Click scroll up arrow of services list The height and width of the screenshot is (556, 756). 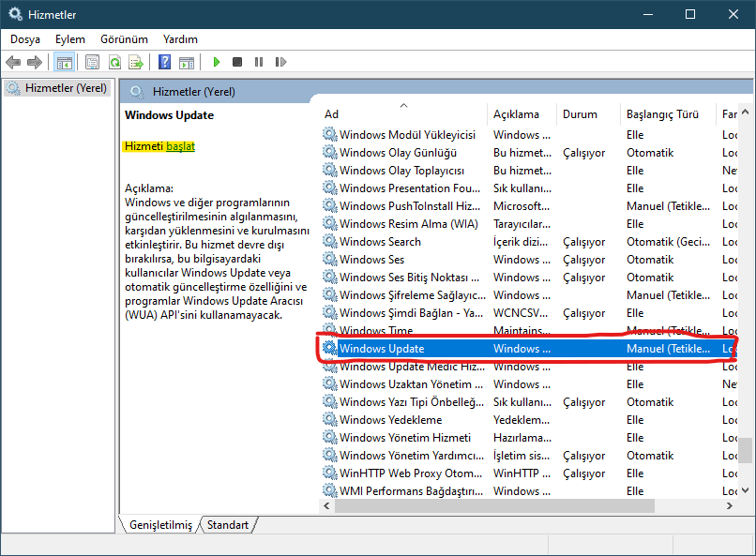tap(746, 112)
